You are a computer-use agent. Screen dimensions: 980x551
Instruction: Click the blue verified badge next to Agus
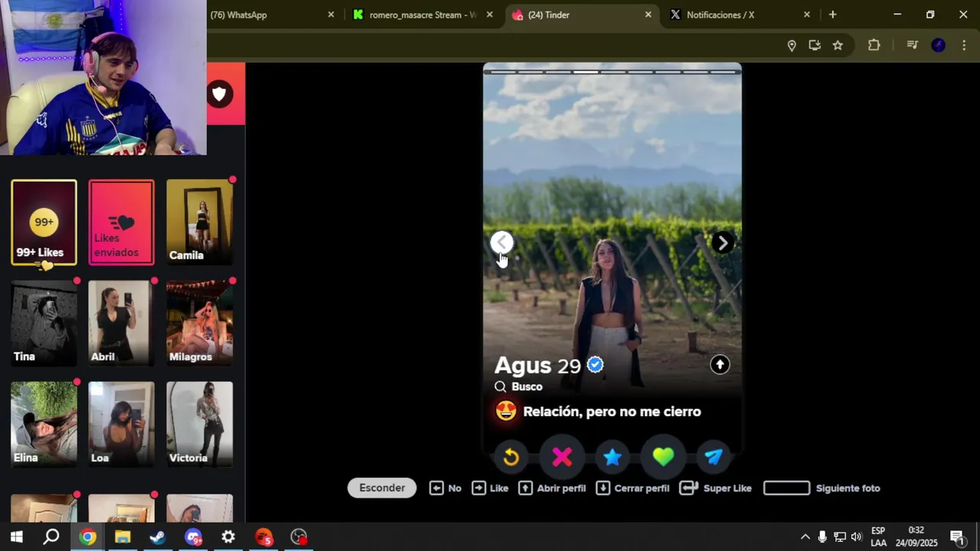[595, 365]
